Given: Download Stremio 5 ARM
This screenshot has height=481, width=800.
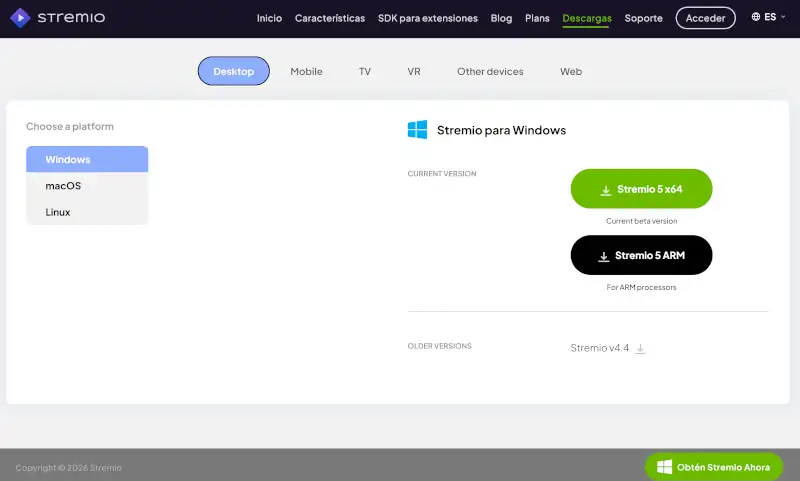Looking at the screenshot, I should click(x=641, y=255).
